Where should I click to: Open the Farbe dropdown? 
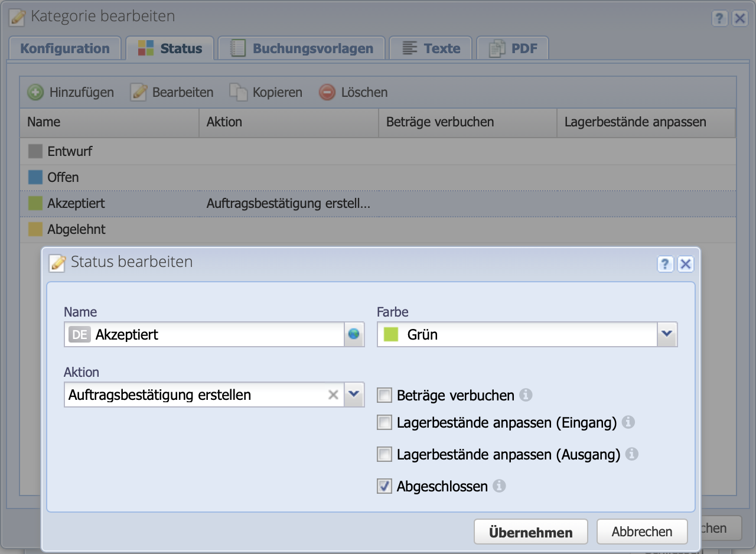point(667,334)
